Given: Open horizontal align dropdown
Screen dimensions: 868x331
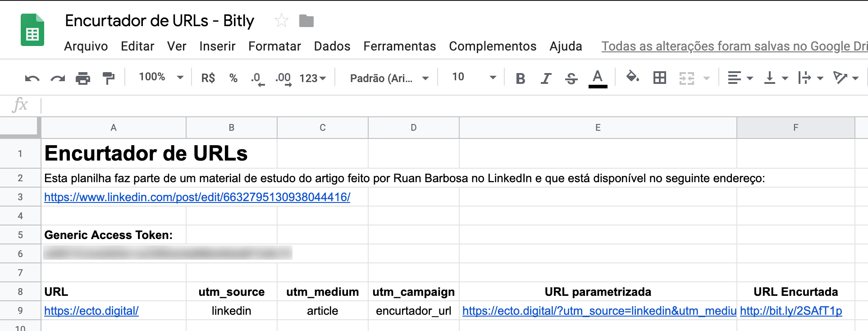Looking at the screenshot, I should (740, 78).
